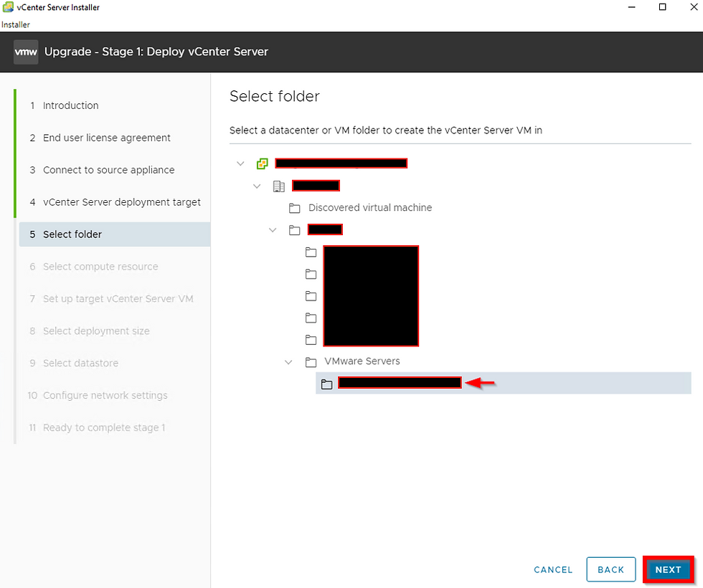703x588 pixels.
Task: Click the Discovered virtual machine folder icon
Action: coord(295,208)
